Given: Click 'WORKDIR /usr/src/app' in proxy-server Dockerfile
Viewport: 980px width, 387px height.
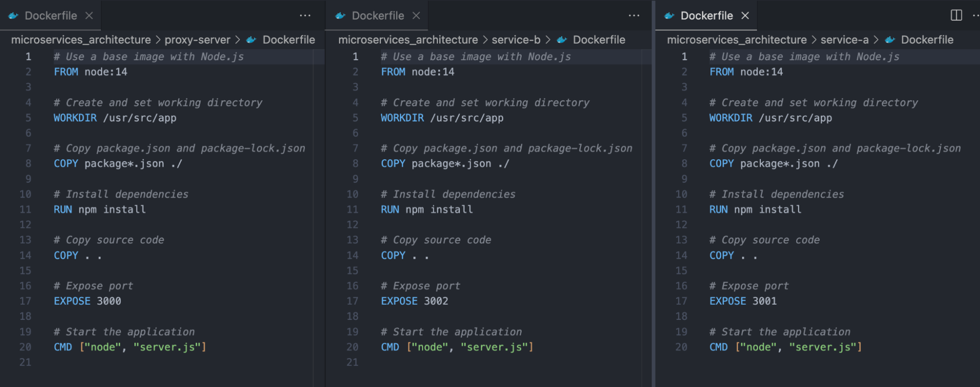Looking at the screenshot, I should coord(115,118).
